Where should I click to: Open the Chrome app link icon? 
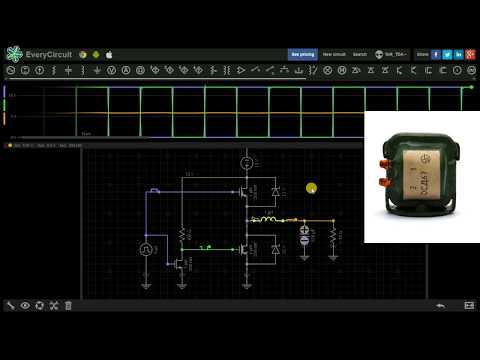(x=83, y=55)
